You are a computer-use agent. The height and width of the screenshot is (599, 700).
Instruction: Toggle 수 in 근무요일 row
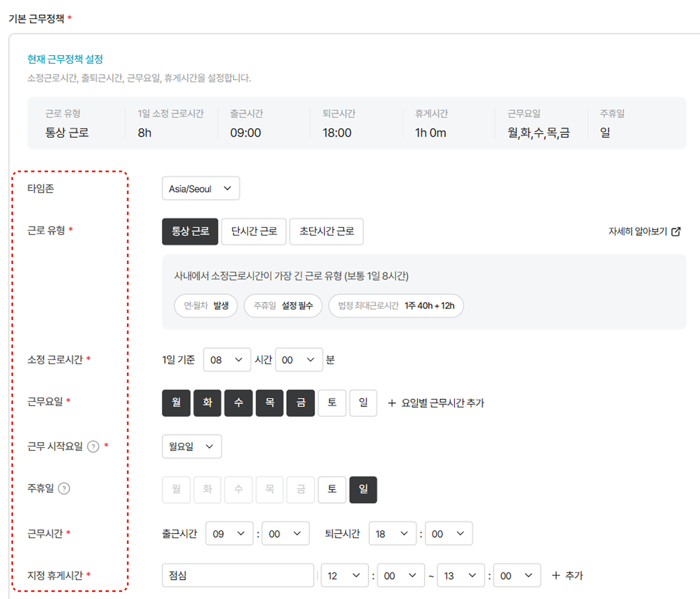(238, 403)
